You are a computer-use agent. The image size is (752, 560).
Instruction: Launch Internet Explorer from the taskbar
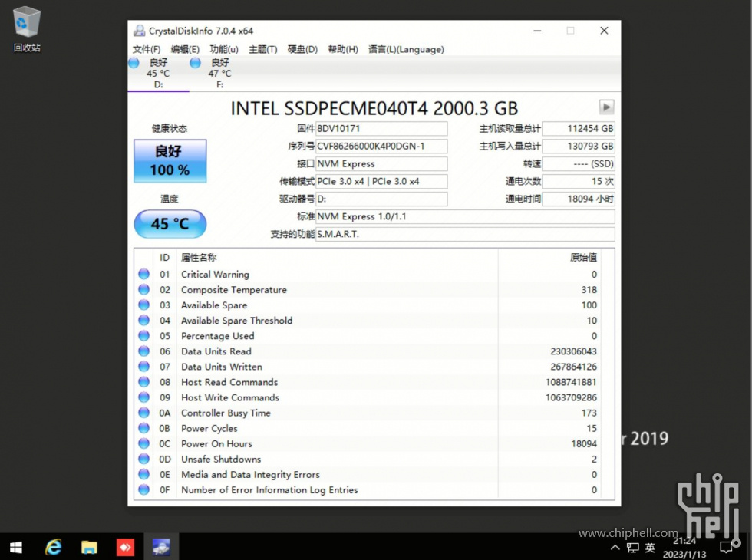point(53,547)
